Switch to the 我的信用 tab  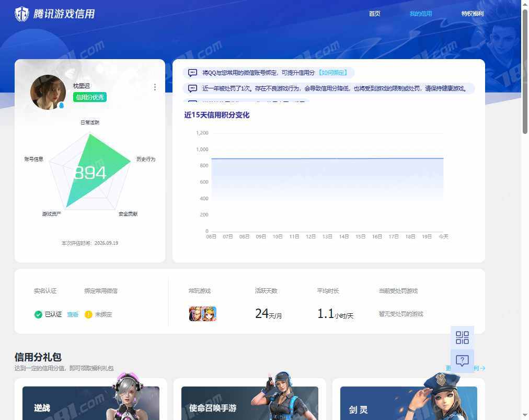pos(420,14)
